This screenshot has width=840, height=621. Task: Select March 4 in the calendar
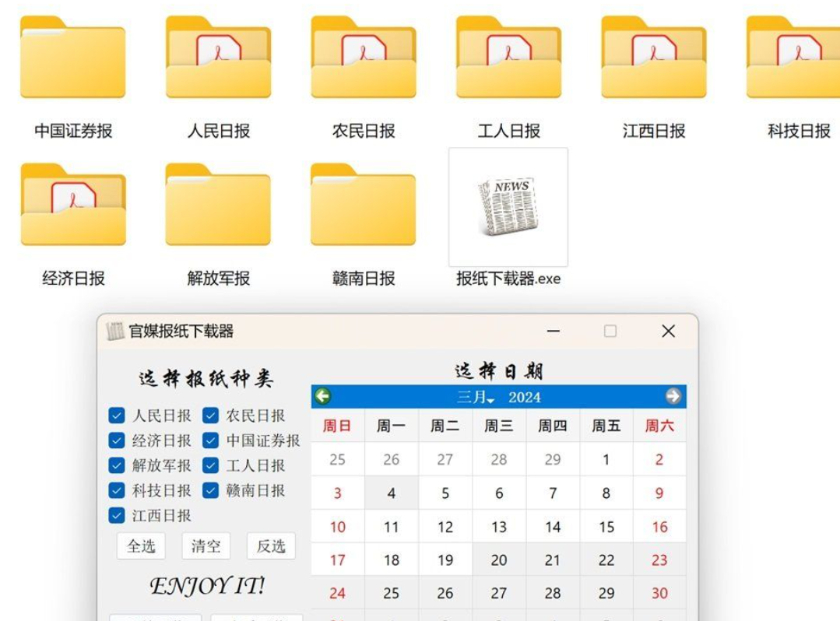[x=391, y=493]
